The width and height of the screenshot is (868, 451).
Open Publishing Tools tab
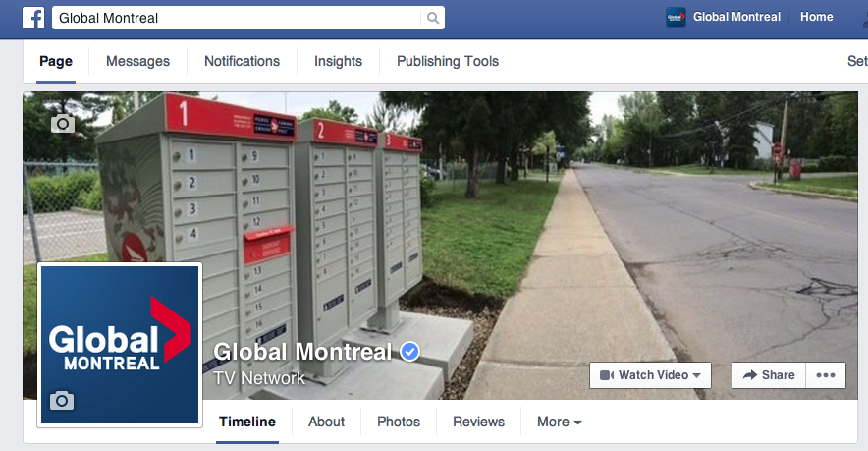448,61
